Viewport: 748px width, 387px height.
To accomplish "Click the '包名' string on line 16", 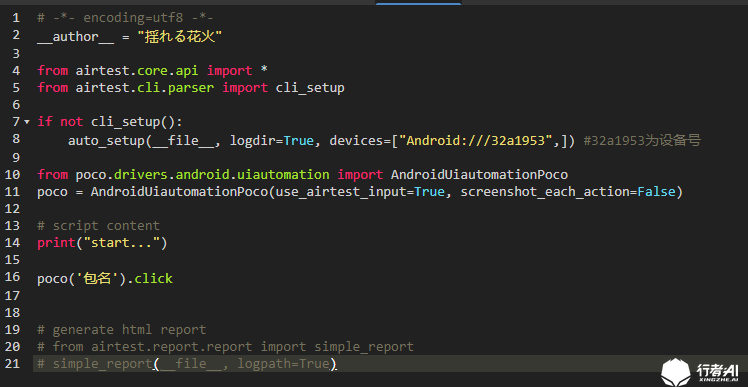I will [x=97, y=278].
